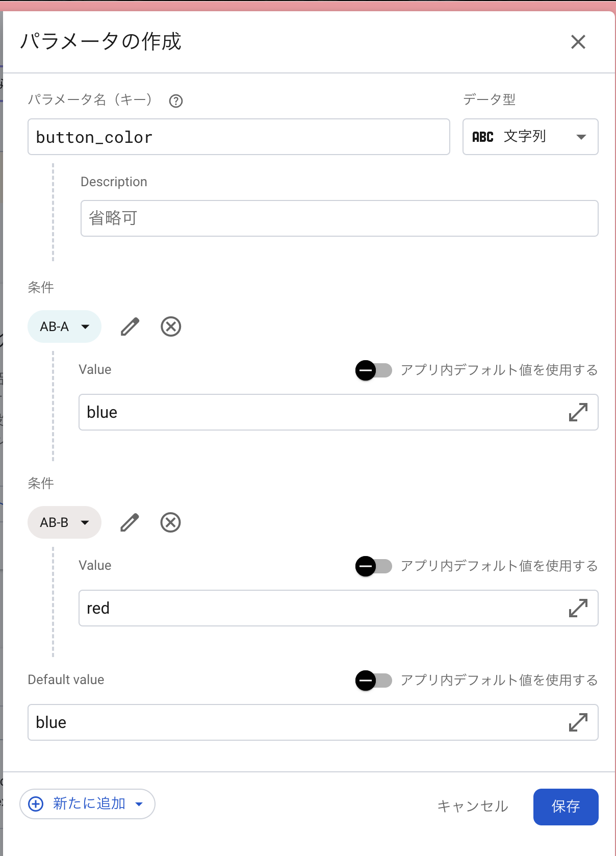Open the データ型 data type dropdown
This screenshot has width=616, height=856.
point(530,137)
